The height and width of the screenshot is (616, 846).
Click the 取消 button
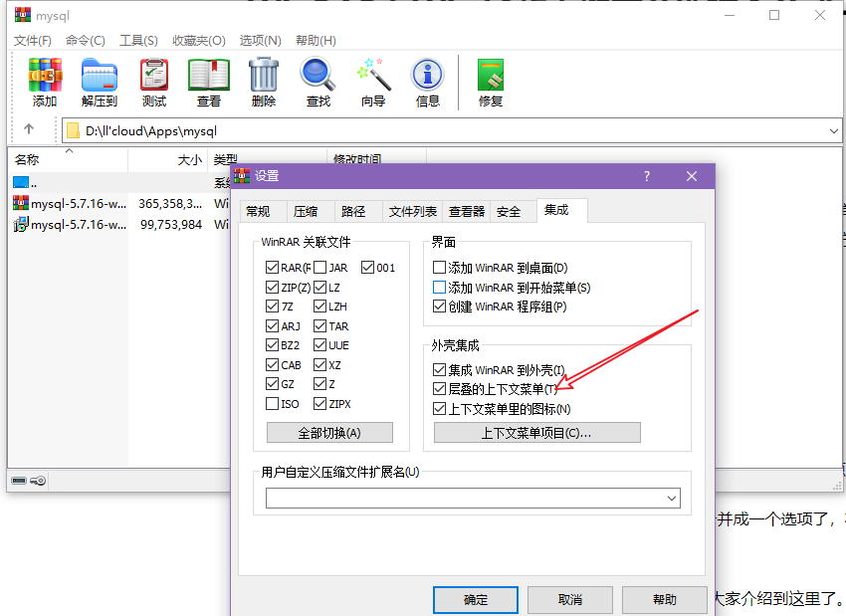569,599
